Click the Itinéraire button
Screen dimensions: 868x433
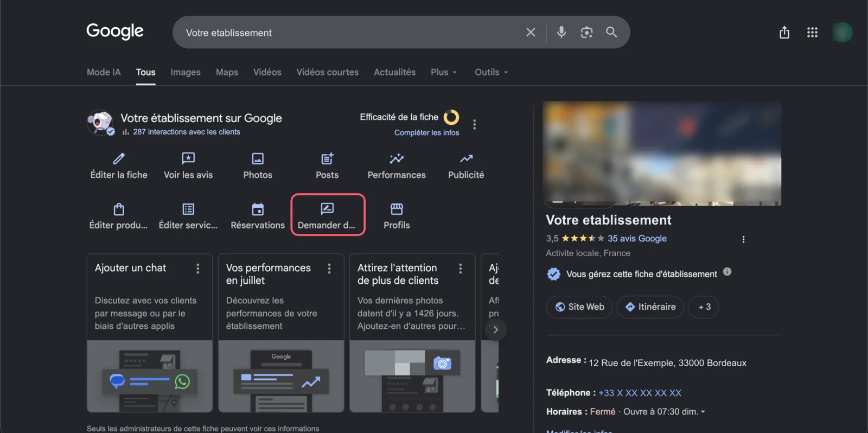(650, 307)
